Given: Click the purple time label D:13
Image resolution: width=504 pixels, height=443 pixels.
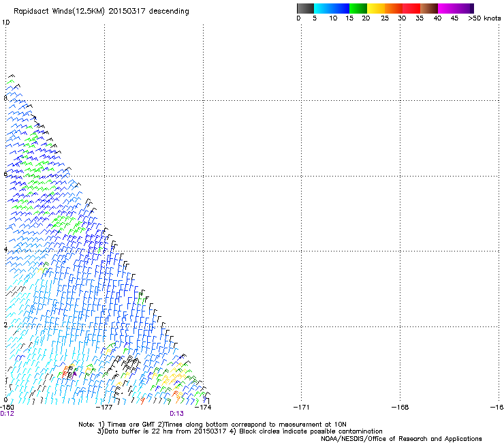Looking at the screenshot, I should [177, 414].
